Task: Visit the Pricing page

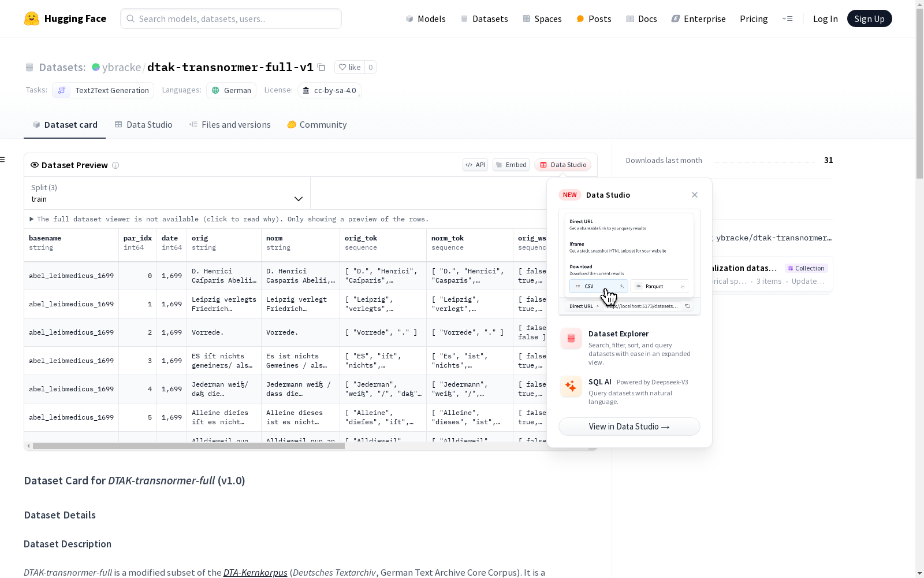Action: 754,18
